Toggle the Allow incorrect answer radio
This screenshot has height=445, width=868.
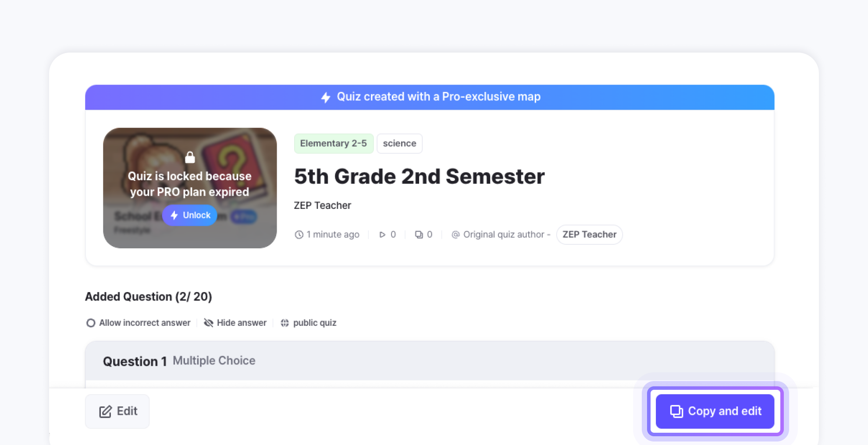click(x=91, y=323)
